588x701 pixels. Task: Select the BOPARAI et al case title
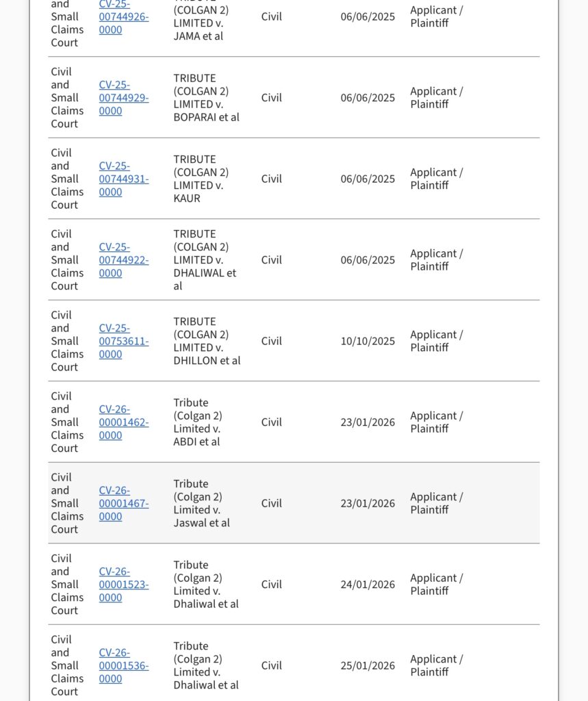pos(207,97)
